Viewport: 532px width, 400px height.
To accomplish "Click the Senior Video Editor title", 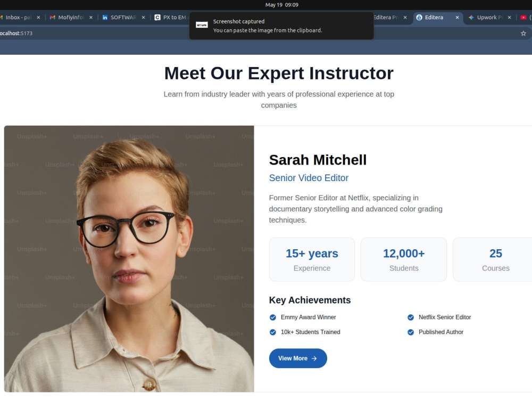I will coord(309,178).
